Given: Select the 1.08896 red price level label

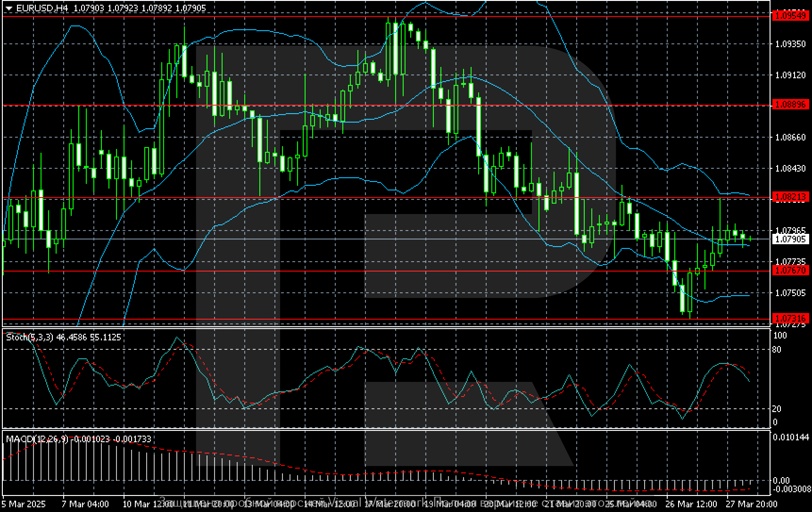Looking at the screenshot, I should click(790, 105).
